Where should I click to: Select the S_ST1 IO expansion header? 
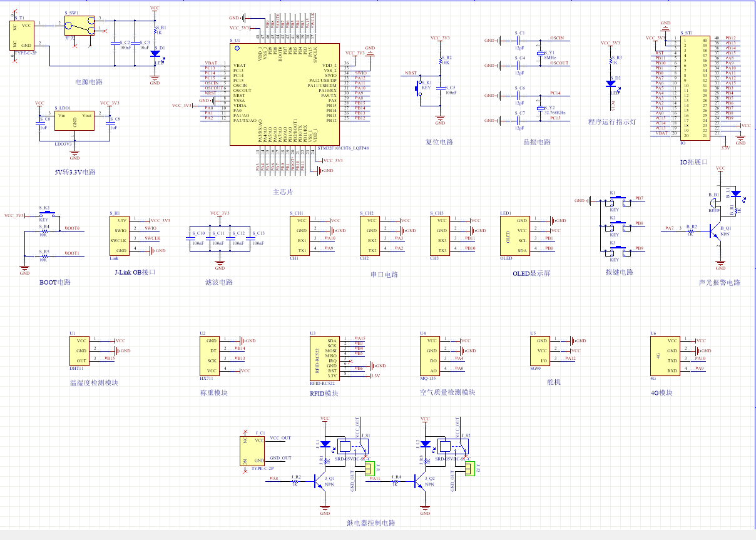pyautogui.click(x=695, y=87)
